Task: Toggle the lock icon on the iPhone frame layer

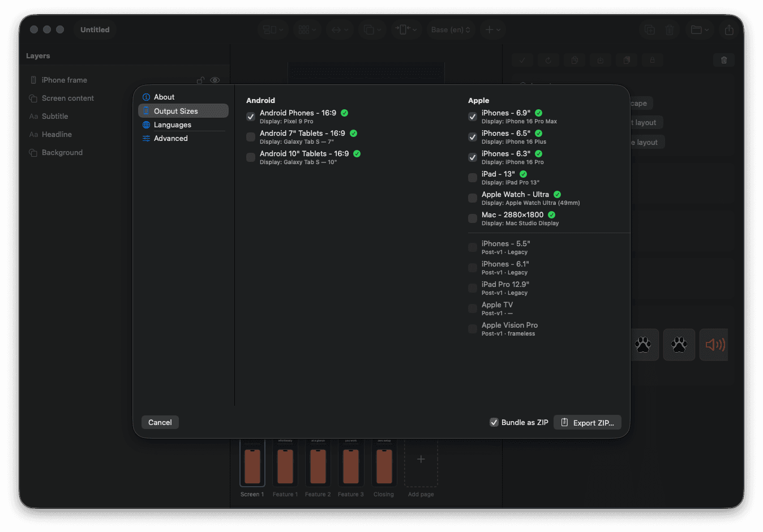Action: (200, 80)
